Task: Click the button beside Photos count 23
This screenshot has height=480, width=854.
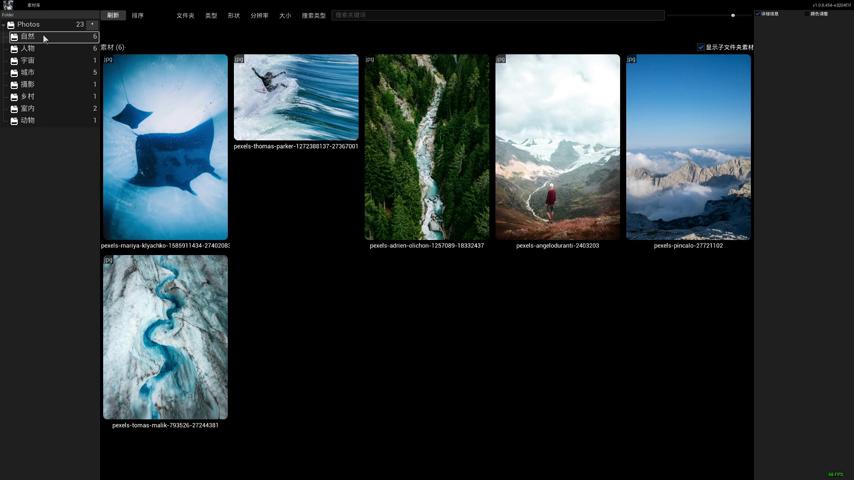Action: (93, 24)
